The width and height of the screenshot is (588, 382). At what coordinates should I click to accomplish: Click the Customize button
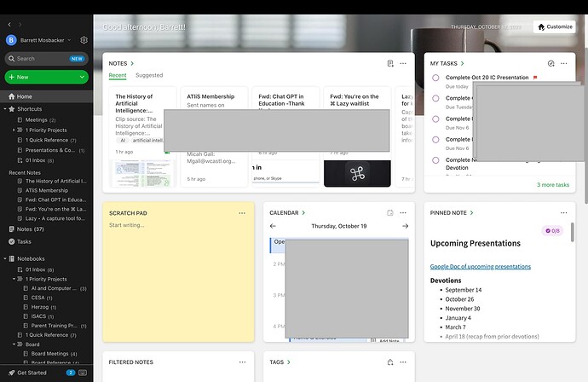(555, 26)
